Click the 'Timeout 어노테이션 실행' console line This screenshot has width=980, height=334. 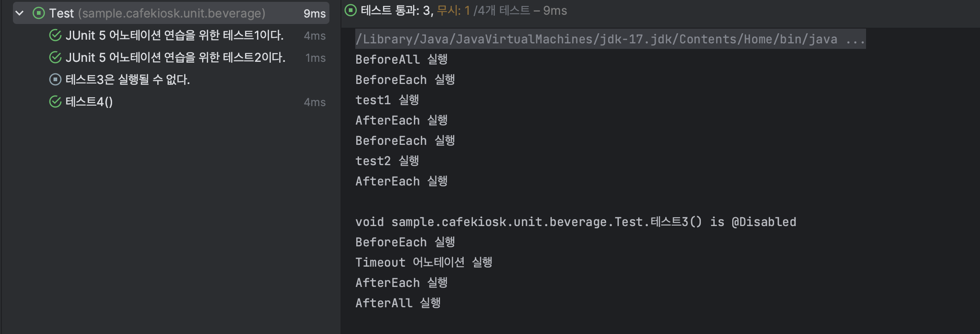point(424,262)
